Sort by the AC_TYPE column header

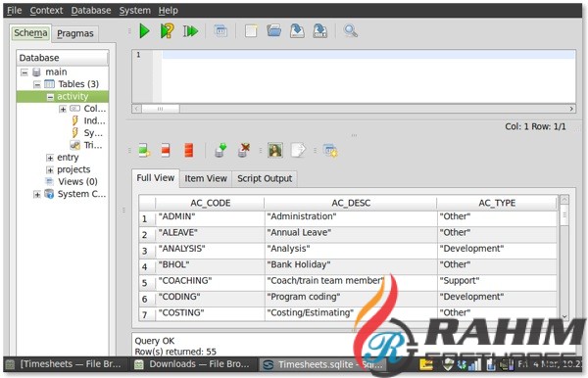(x=497, y=203)
